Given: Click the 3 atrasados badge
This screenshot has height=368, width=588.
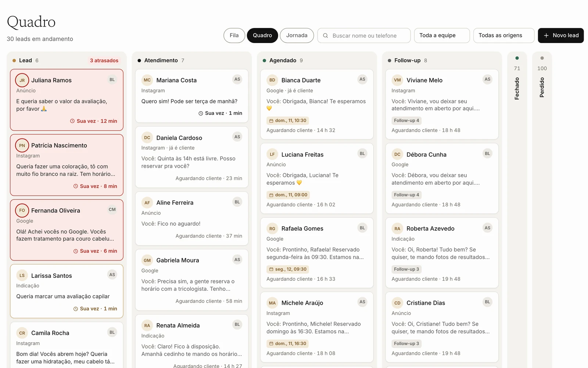Looking at the screenshot, I should pyautogui.click(x=104, y=60).
